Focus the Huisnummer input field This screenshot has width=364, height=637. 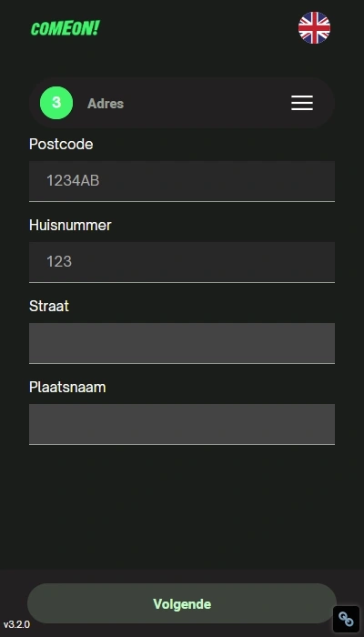click(182, 262)
